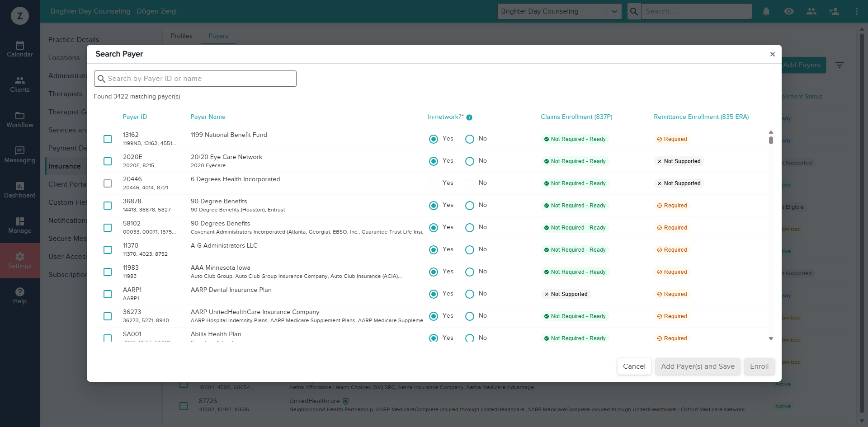
Task: Open the filter list icon
Action: [840, 65]
